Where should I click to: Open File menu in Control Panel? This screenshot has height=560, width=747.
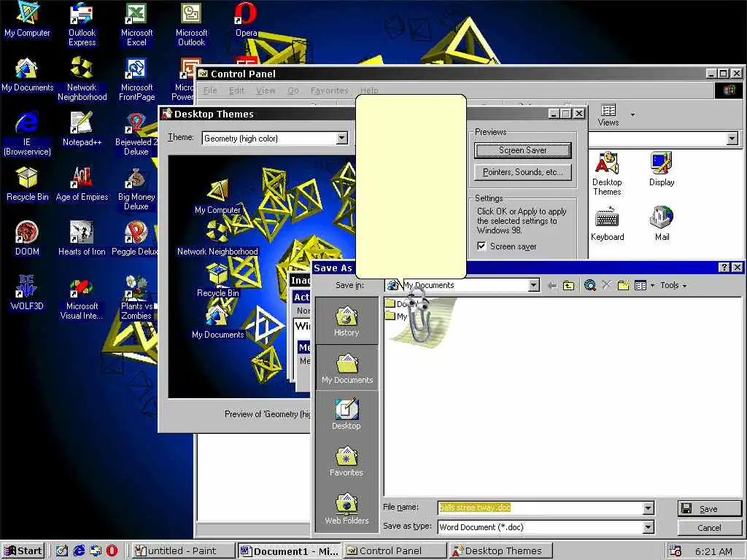(210, 90)
